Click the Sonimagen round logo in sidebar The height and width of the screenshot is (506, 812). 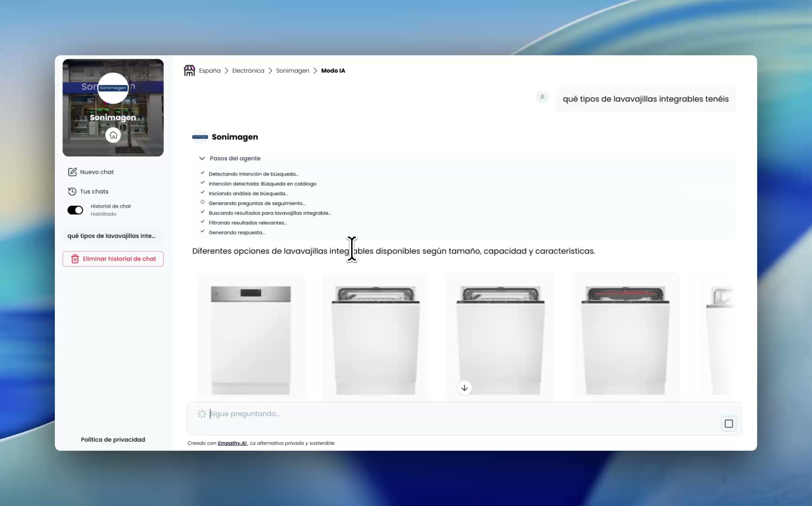tap(113, 88)
